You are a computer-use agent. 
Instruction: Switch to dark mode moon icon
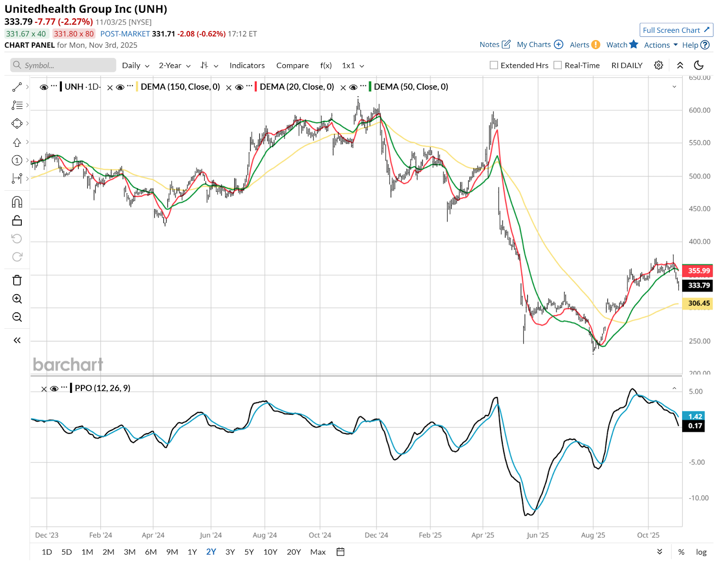[699, 66]
